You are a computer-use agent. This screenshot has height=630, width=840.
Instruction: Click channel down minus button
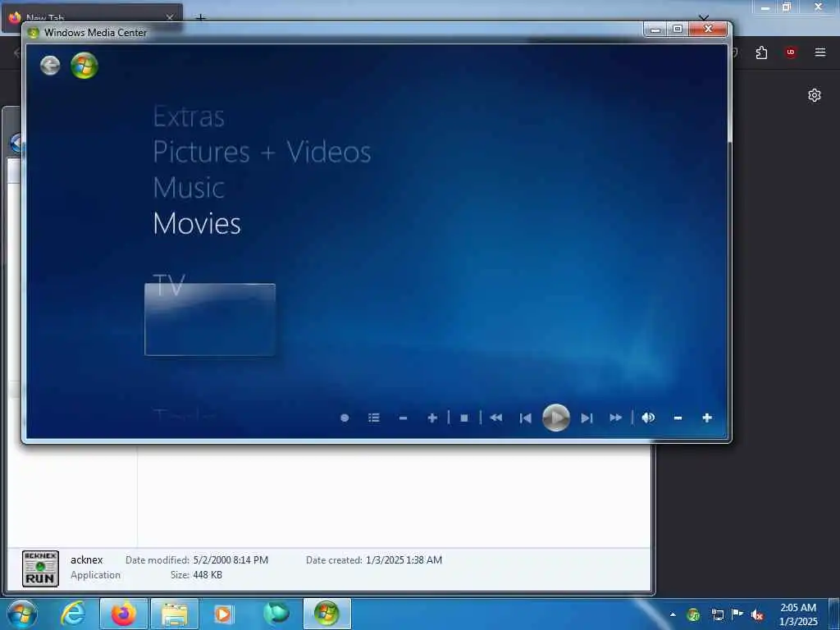(x=404, y=418)
